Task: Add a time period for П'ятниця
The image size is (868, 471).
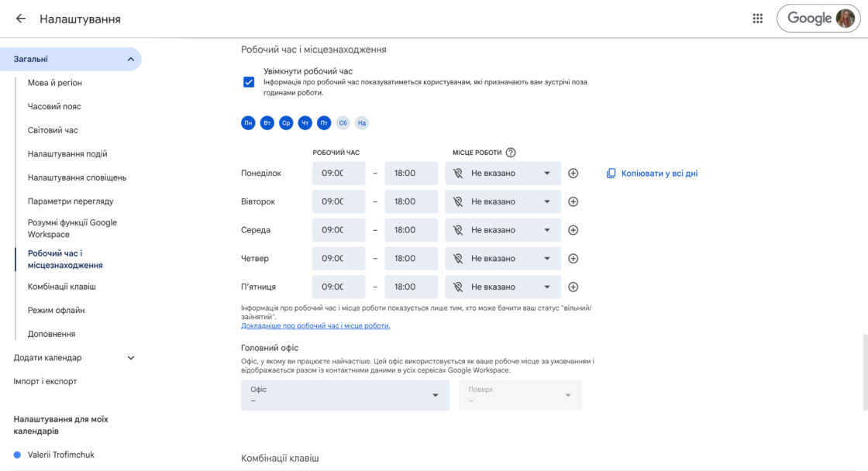Action: (573, 287)
